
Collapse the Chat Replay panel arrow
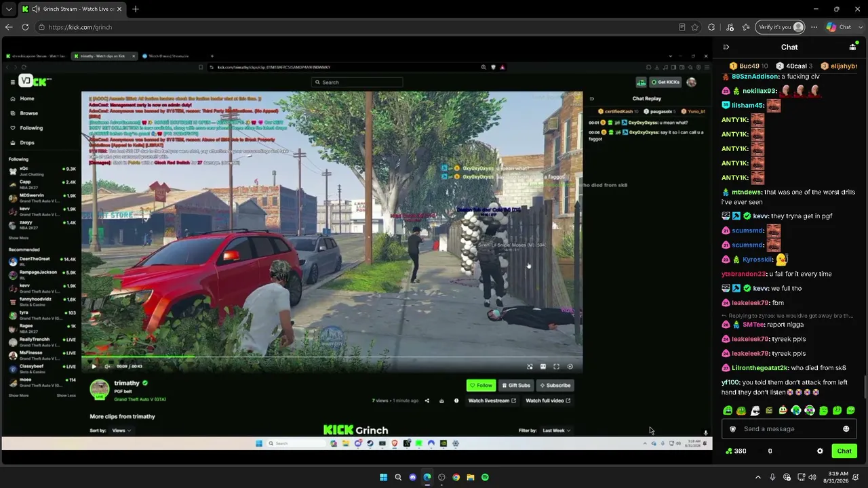(x=591, y=99)
